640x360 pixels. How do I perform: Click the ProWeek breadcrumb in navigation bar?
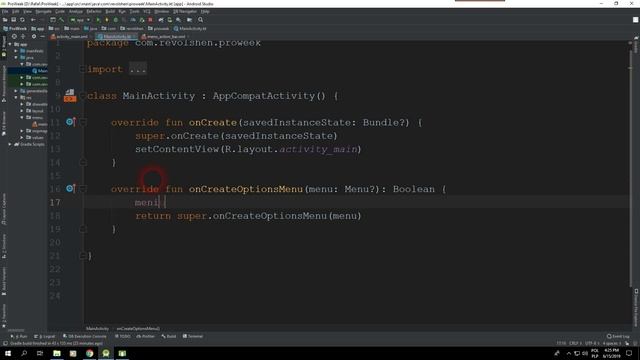pyautogui.click(x=15, y=29)
